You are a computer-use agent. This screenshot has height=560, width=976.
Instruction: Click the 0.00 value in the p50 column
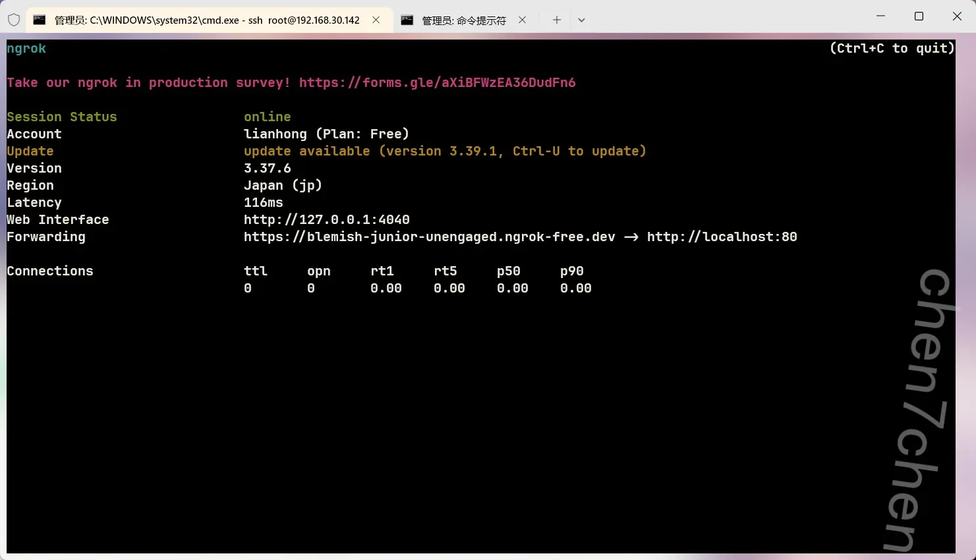pos(513,288)
